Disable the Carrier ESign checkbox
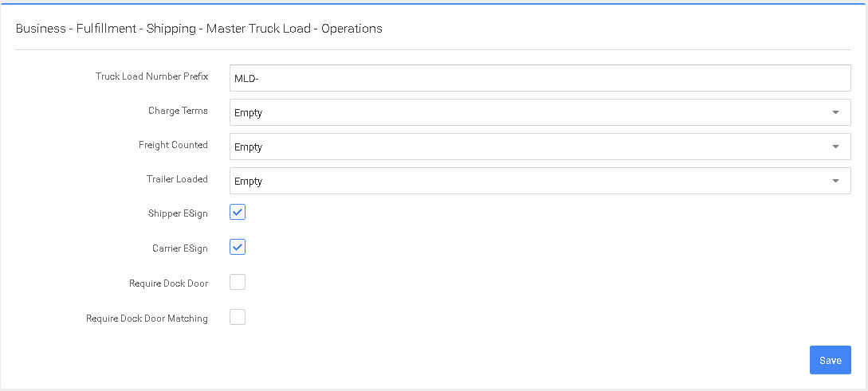868x391 pixels. click(238, 248)
